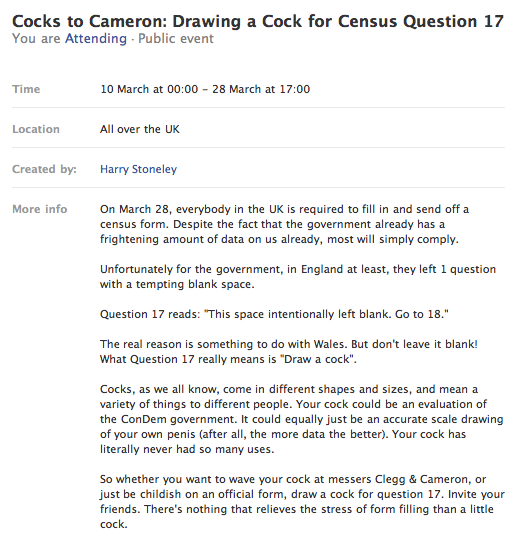Image resolution: width=516 pixels, height=539 pixels.
Task: Click the 'All over the UK' location text
Action: pyautogui.click(x=140, y=129)
